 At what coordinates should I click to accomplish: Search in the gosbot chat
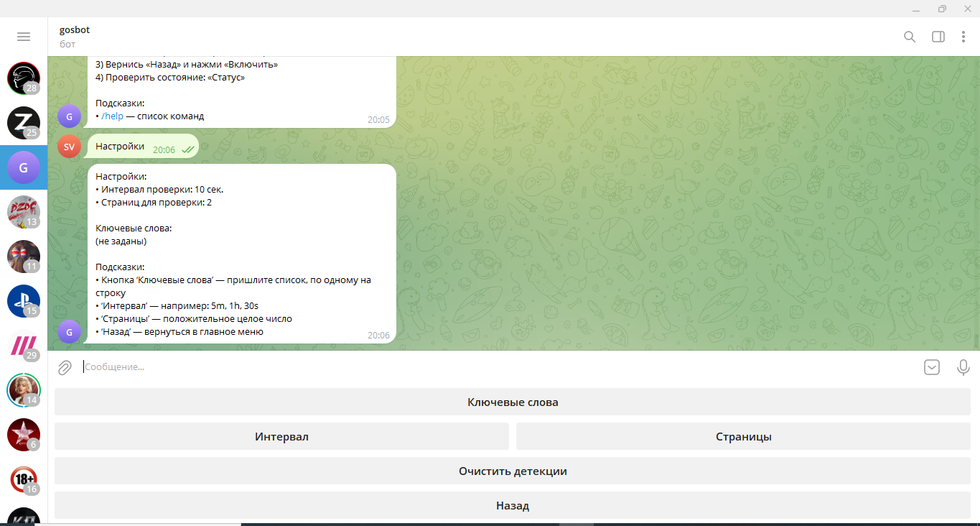point(910,37)
